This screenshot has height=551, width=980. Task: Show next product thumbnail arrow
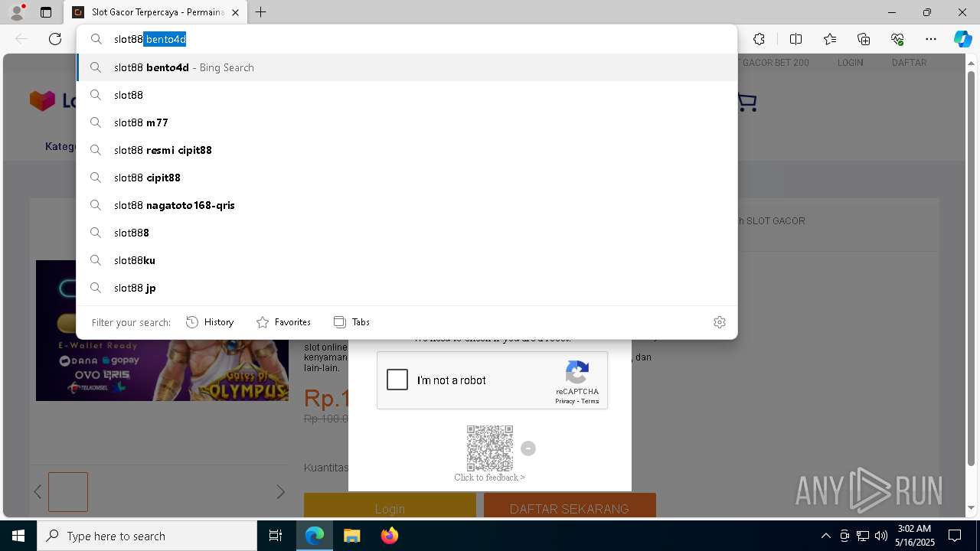(280, 491)
